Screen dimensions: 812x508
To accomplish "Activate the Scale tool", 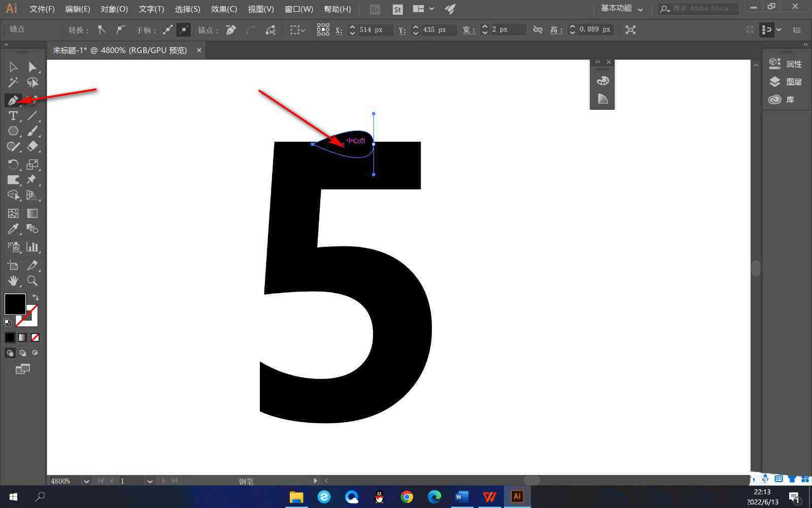I will pos(32,165).
